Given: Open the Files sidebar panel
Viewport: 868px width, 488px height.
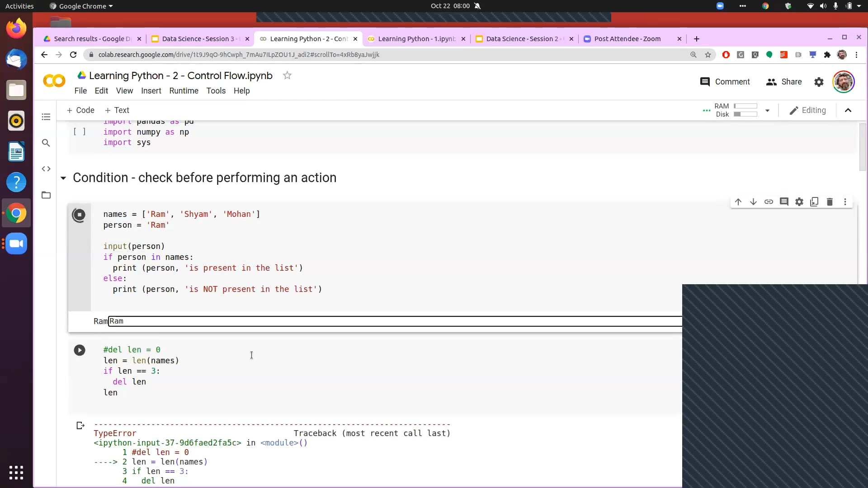Looking at the screenshot, I should coord(46,195).
